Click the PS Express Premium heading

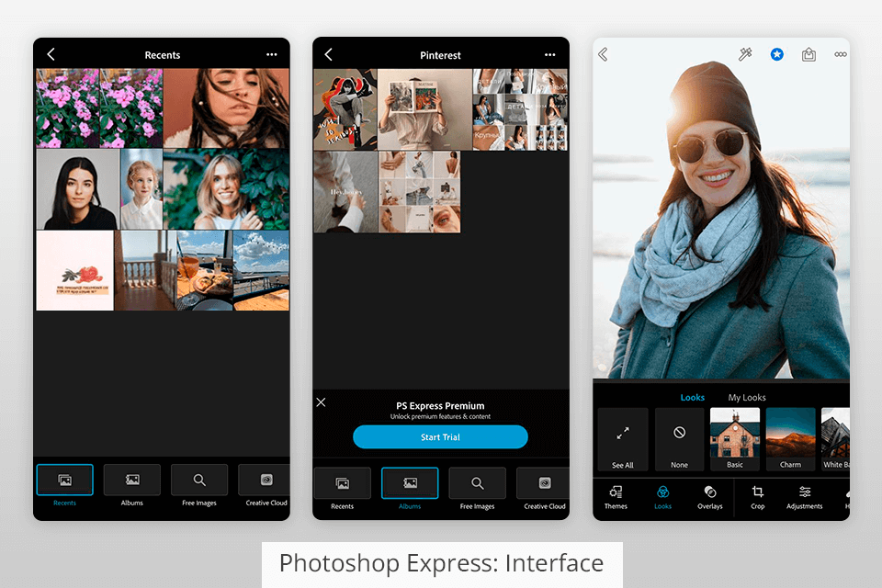440,406
